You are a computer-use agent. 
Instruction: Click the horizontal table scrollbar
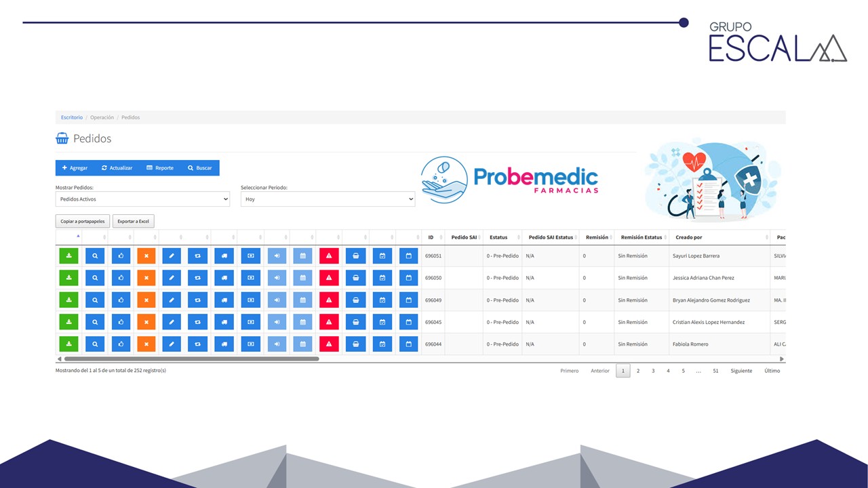[x=191, y=359]
